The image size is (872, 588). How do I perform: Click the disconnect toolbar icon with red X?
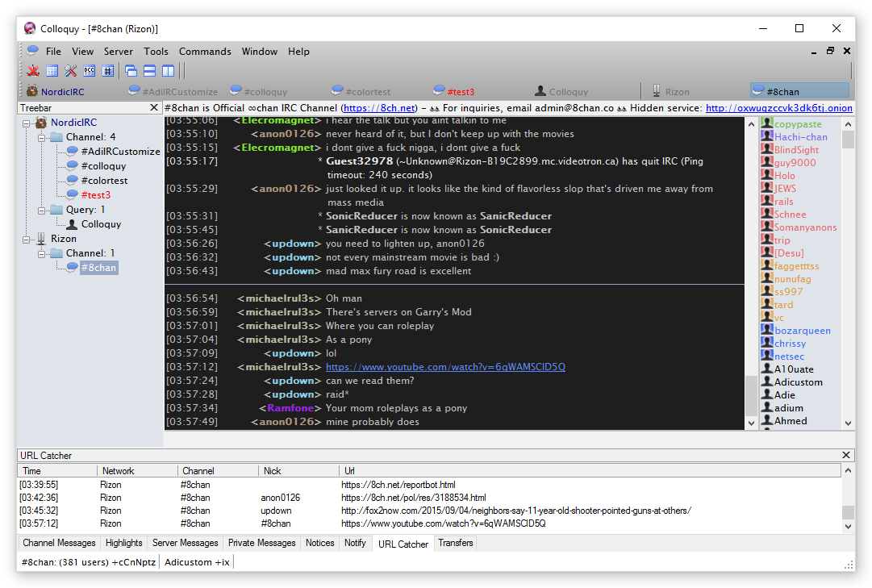point(33,71)
